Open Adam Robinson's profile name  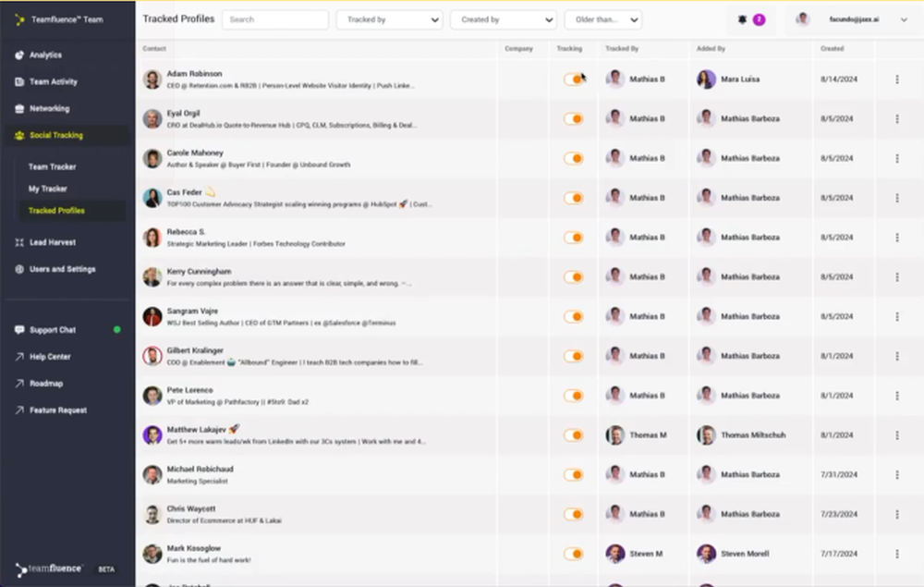coord(194,74)
